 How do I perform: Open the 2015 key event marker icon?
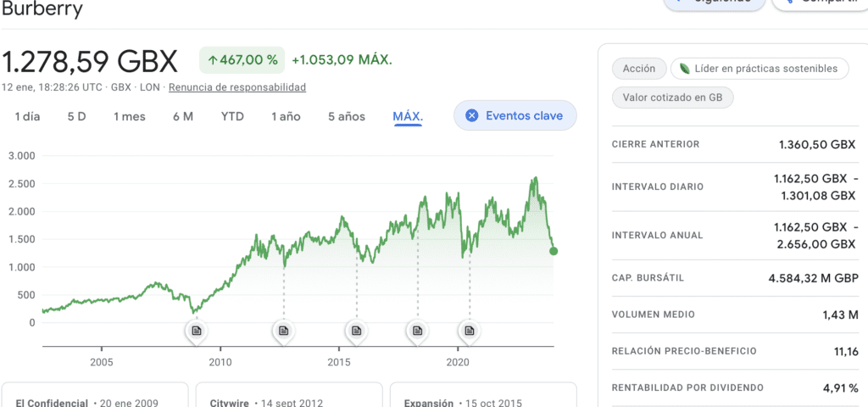tap(357, 332)
